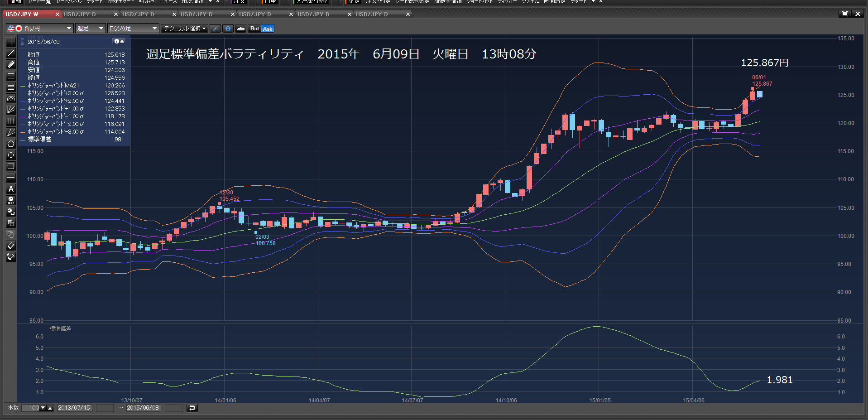Viewport: 868px width, 420px height.
Task: Click the copy drawings icon
Action: 11,223
